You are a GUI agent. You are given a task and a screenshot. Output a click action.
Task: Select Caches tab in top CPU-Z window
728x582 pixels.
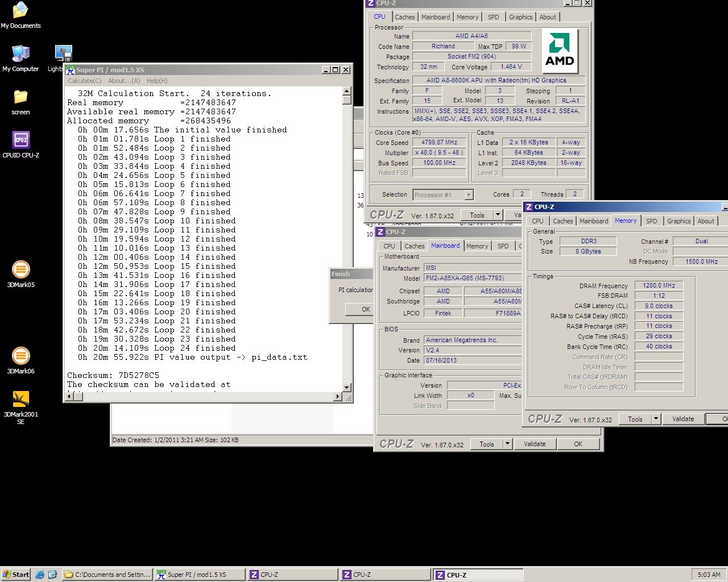(404, 17)
